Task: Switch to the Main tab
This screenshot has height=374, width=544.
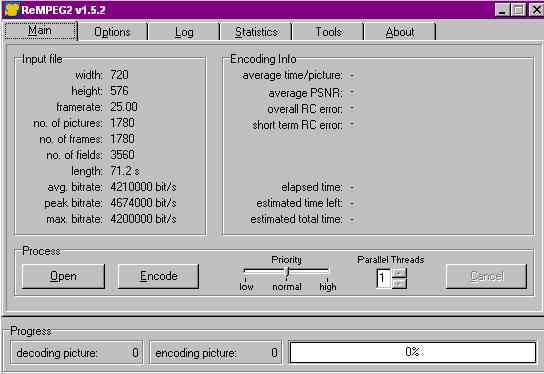Action: point(40,31)
